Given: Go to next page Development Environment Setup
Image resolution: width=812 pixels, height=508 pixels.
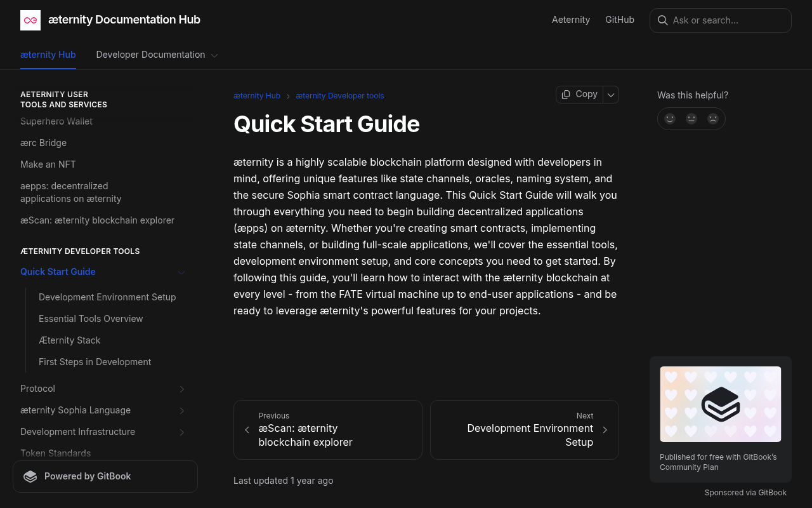Looking at the screenshot, I should coord(525,430).
